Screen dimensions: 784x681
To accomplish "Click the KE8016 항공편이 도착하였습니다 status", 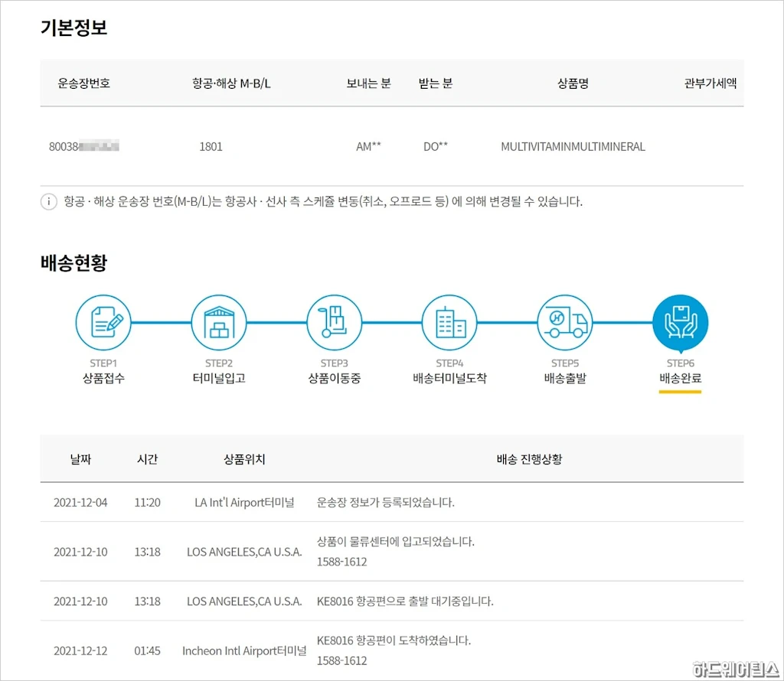I will pos(394,640).
